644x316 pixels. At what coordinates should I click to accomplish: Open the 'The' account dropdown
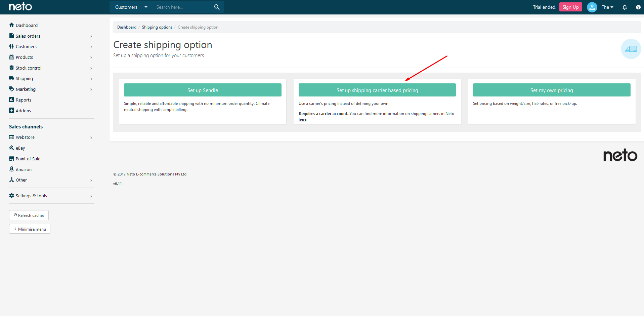coord(607,7)
